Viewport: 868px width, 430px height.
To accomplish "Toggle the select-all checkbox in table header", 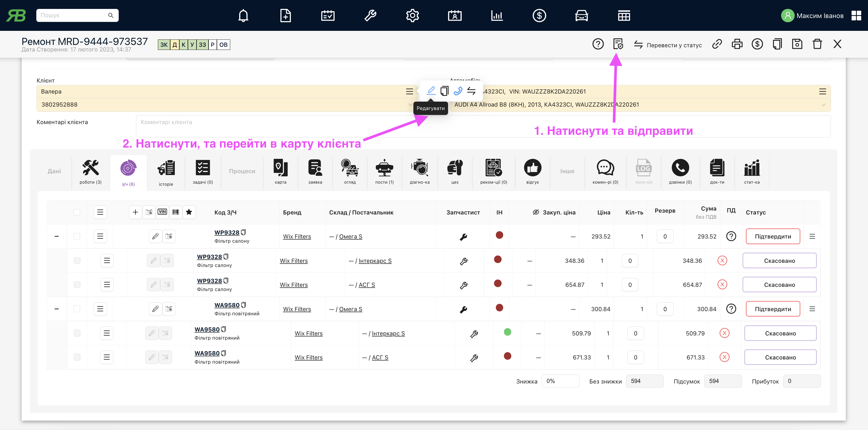I will point(77,212).
